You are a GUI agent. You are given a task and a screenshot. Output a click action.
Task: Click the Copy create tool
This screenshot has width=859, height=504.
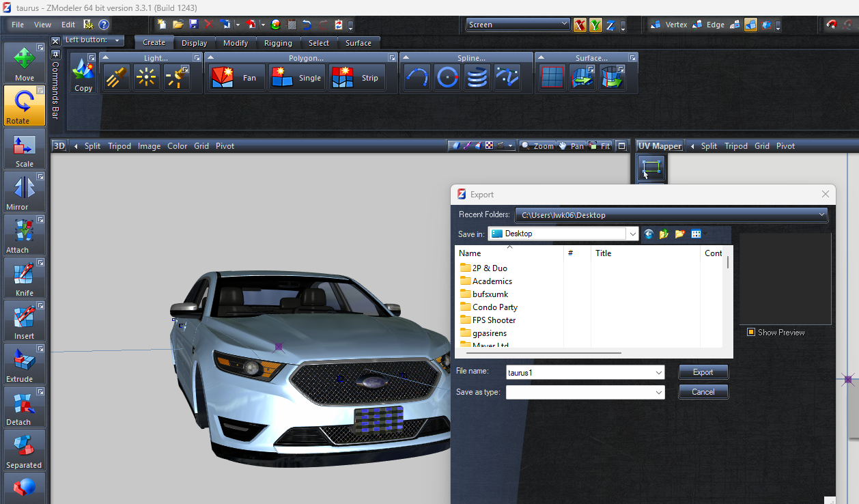[83, 74]
